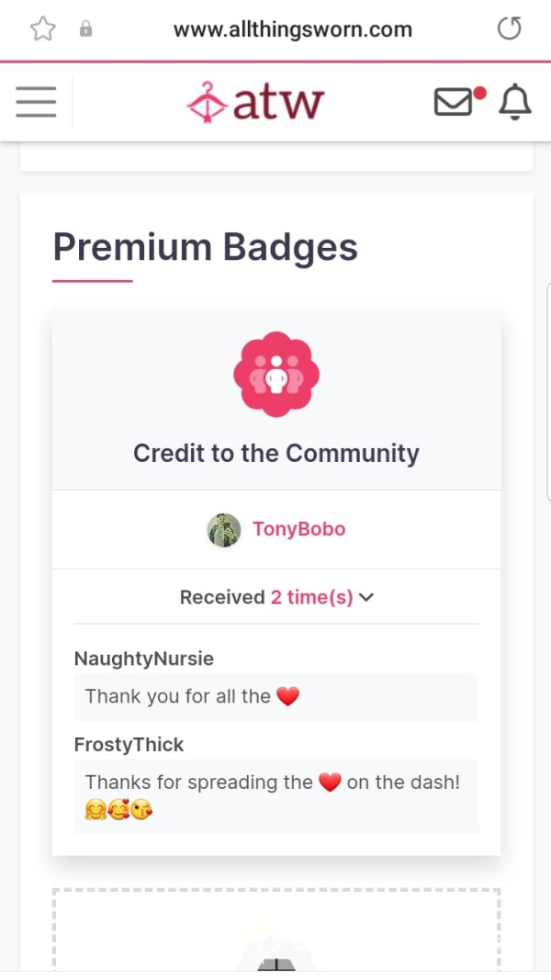Reload the page using the refresh icon
Viewport: 551px width, 980px height.
tap(509, 28)
